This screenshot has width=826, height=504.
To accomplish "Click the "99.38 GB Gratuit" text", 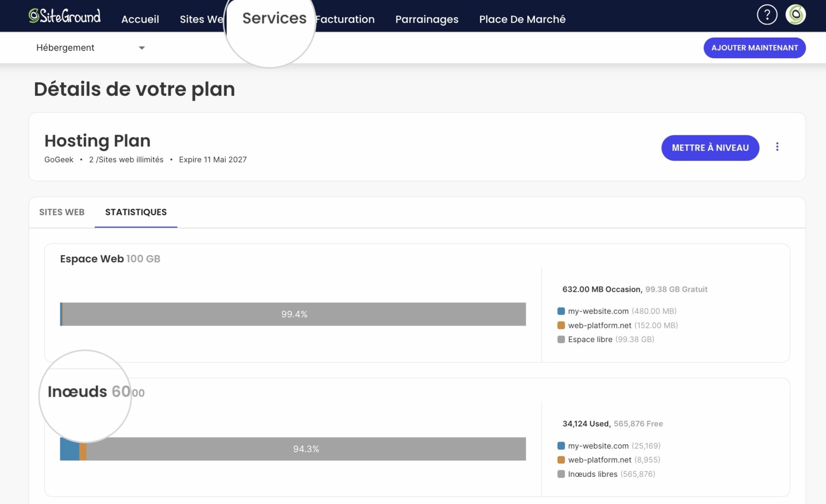I will pyautogui.click(x=676, y=289).
